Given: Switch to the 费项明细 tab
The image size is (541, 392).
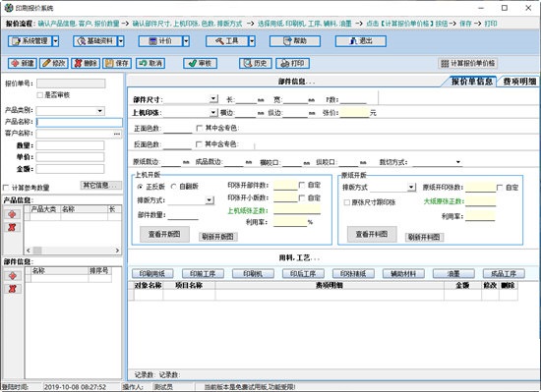Looking at the screenshot, I should tap(519, 82).
